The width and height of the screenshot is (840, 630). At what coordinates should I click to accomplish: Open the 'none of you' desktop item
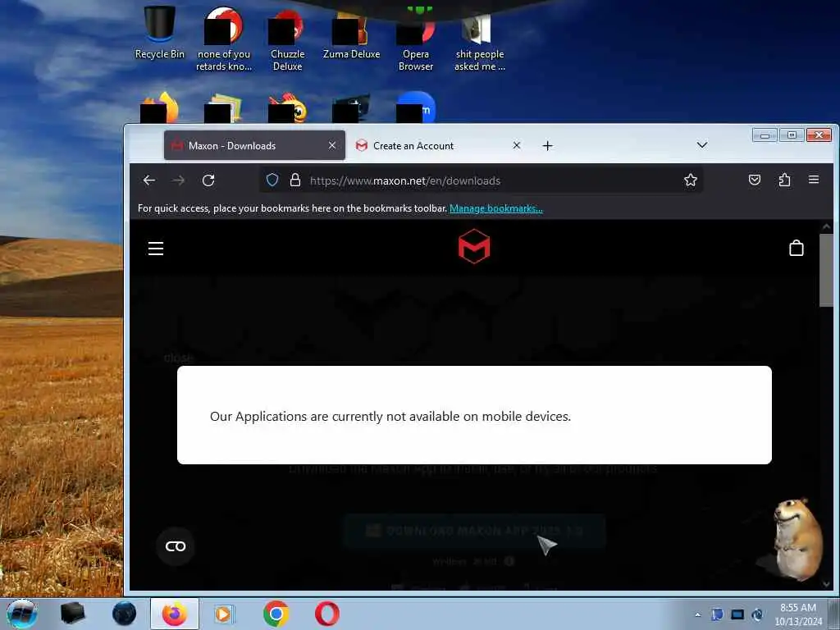click(x=223, y=39)
